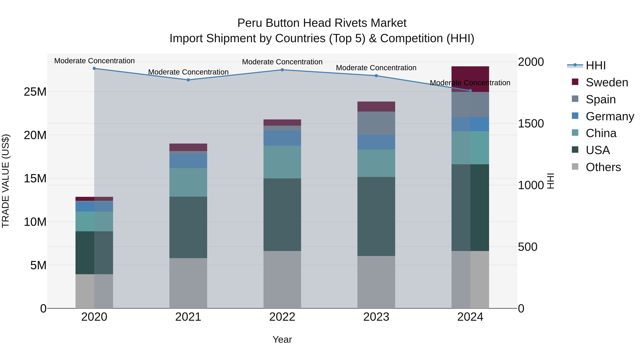The width and height of the screenshot is (644, 362).
Task: Select the USA segment of the 2024 bar
Action: [x=470, y=208]
